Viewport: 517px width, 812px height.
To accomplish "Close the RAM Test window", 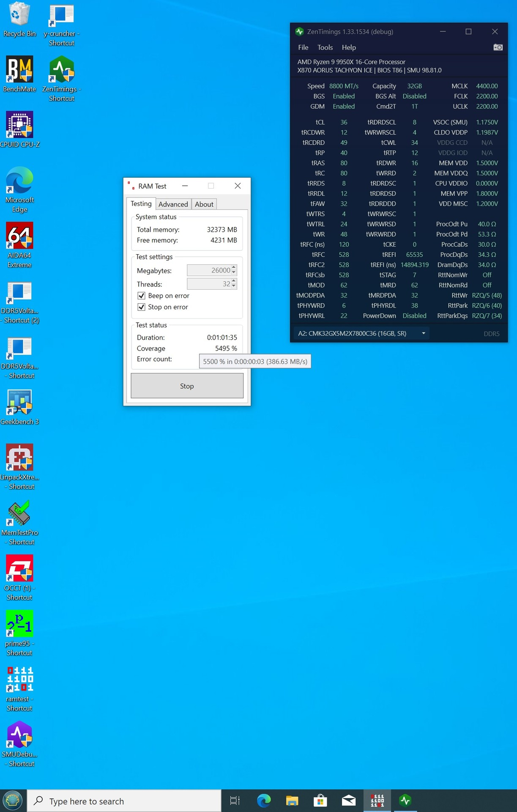I will pos(238,186).
